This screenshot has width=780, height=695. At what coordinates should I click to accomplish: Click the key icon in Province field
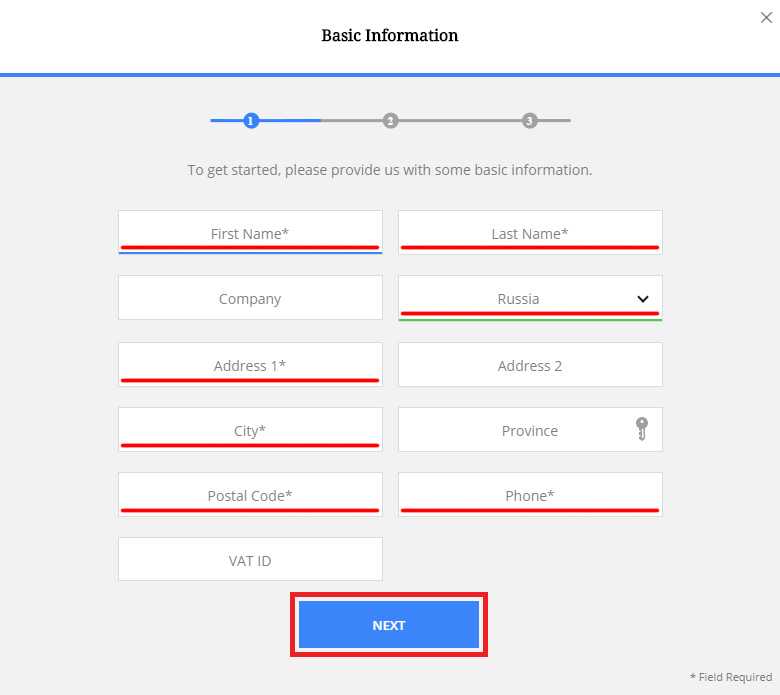(642, 429)
